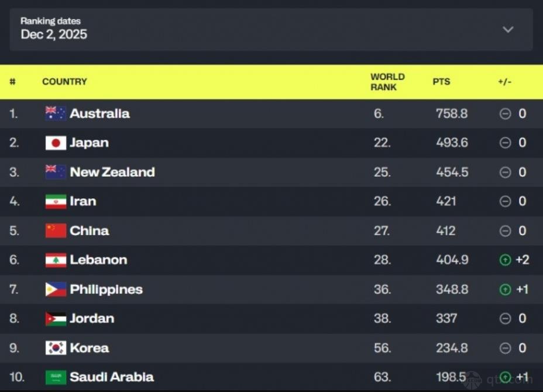Viewport: 543px width, 392px height.
Task: Select the COUNTRY column header
Action: coord(64,82)
